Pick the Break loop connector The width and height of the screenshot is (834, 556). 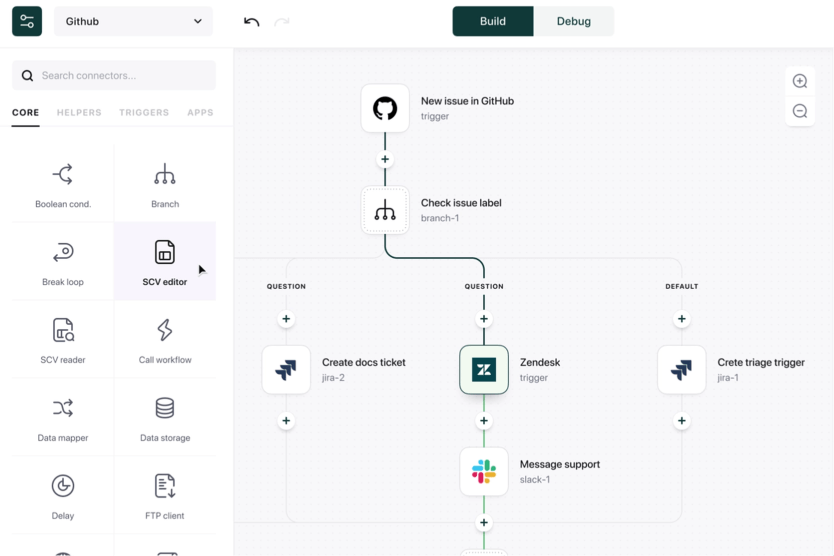click(63, 261)
